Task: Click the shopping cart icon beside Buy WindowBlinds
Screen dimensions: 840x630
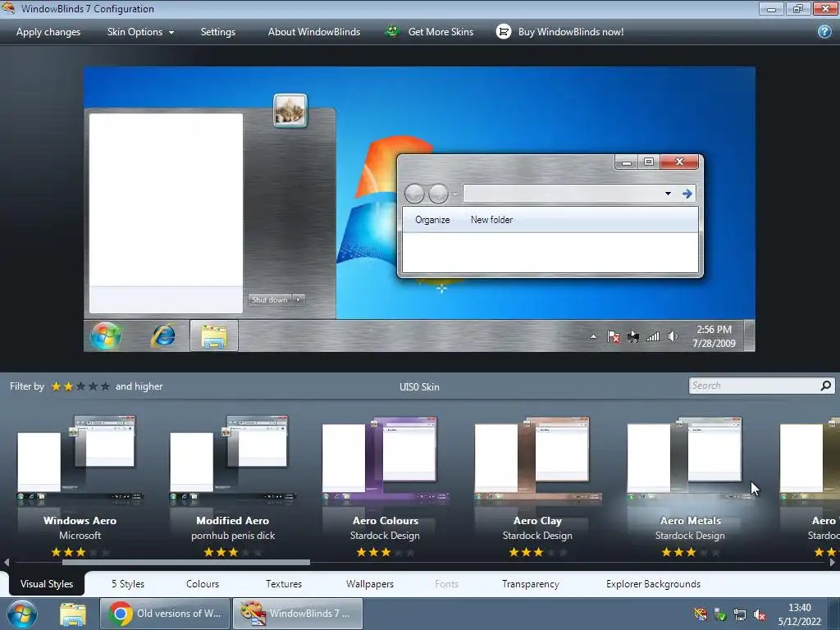Action: [503, 32]
